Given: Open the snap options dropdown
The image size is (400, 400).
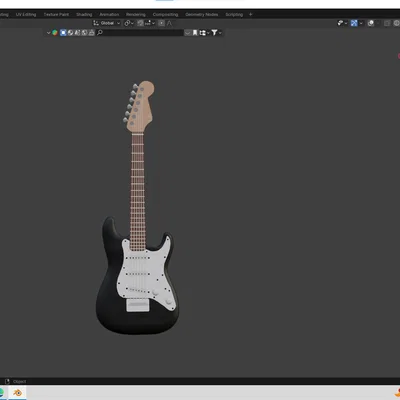Looking at the screenshot, I should coord(150,23).
